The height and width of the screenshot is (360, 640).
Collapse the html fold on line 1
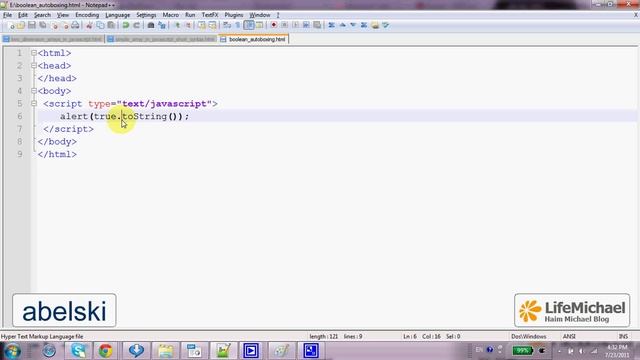coord(34,53)
